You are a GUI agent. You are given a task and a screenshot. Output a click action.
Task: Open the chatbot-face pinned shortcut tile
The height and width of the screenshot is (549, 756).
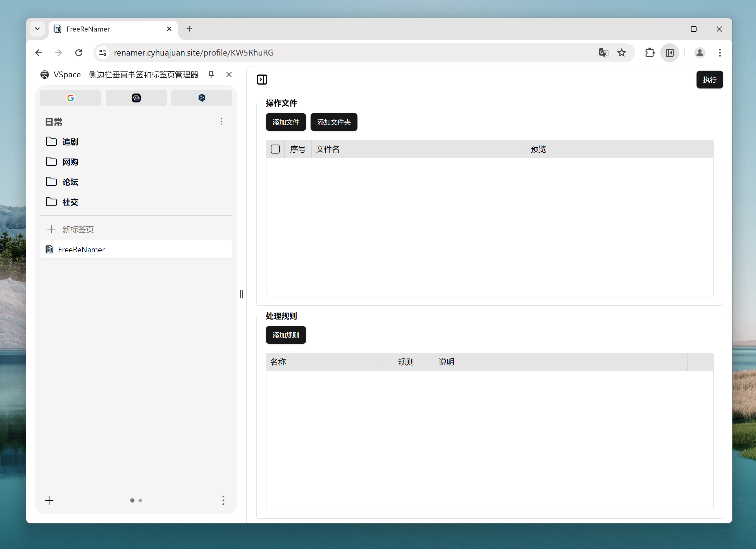tap(136, 98)
